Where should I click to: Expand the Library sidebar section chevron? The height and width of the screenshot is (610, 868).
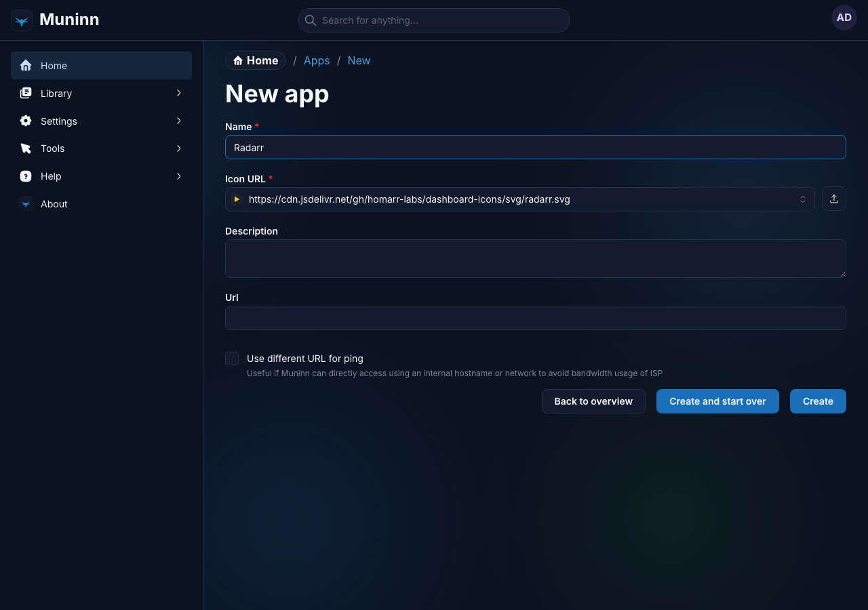pyautogui.click(x=179, y=93)
